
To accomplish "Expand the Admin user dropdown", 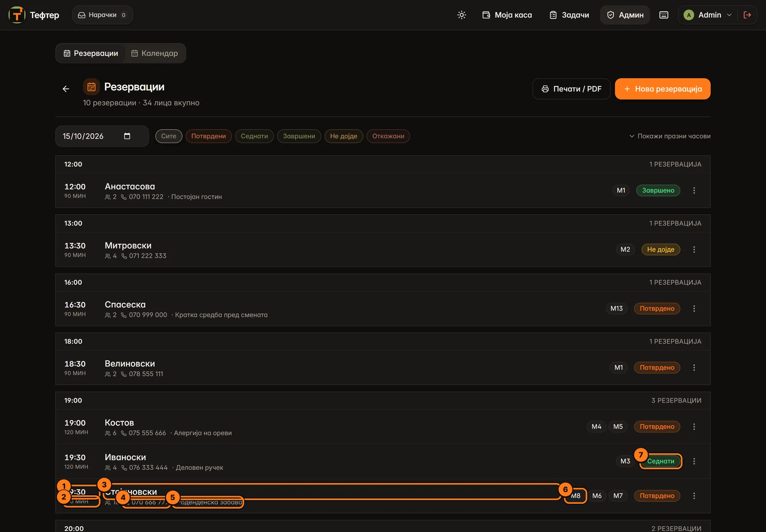I will tap(708, 15).
